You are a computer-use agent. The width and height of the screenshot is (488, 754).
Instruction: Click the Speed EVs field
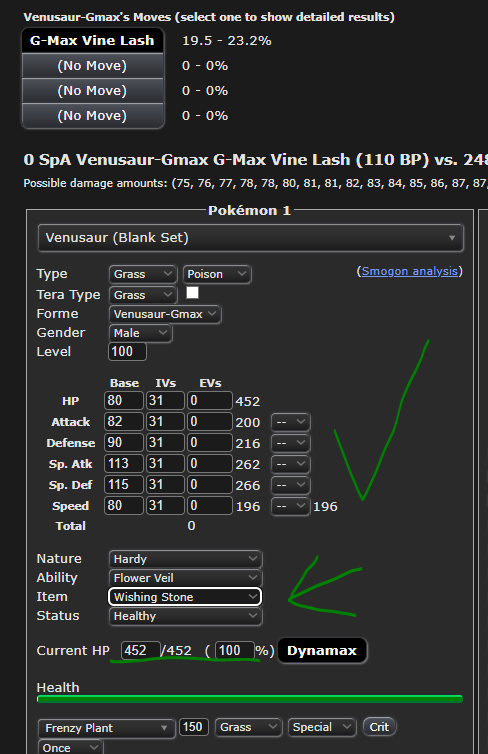coord(210,506)
